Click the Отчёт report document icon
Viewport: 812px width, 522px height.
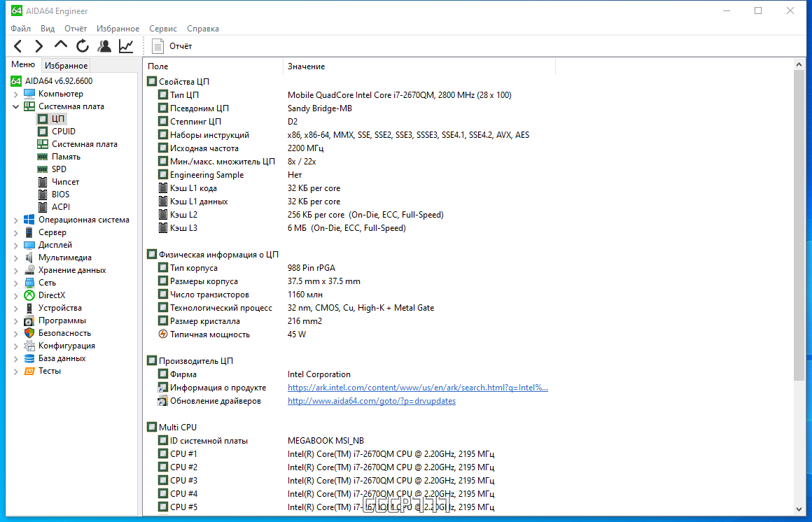click(x=157, y=46)
